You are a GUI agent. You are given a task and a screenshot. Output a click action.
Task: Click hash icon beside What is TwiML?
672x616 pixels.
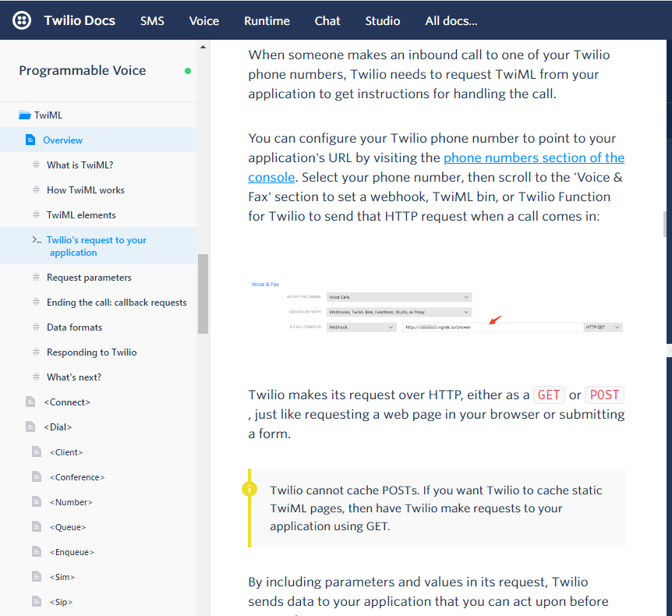click(37, 165)
